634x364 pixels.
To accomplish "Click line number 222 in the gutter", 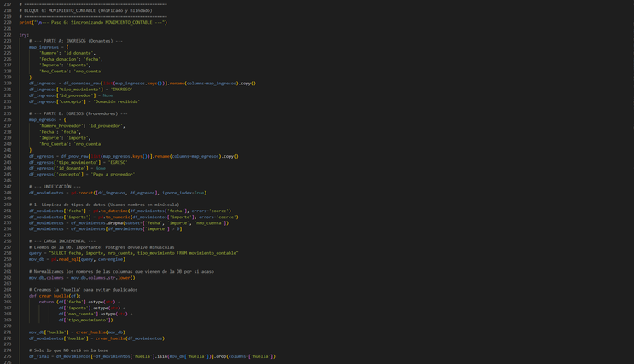I will click(x=8, y=35).
